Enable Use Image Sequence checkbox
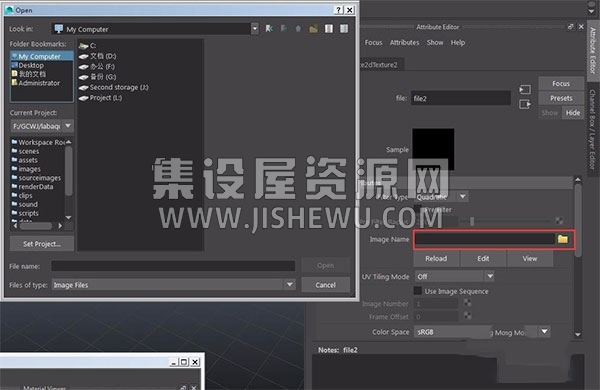 click(418, 291)
